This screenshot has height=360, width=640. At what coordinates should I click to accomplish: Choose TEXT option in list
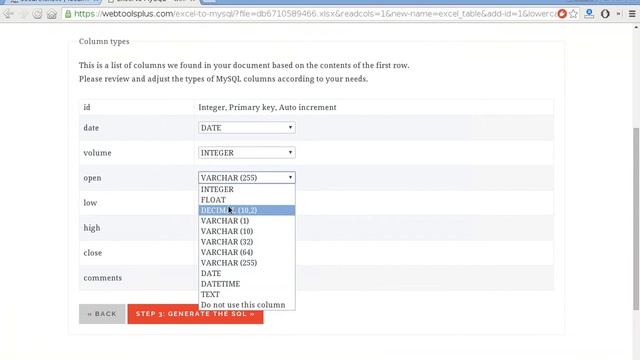(x=247, y=295)
